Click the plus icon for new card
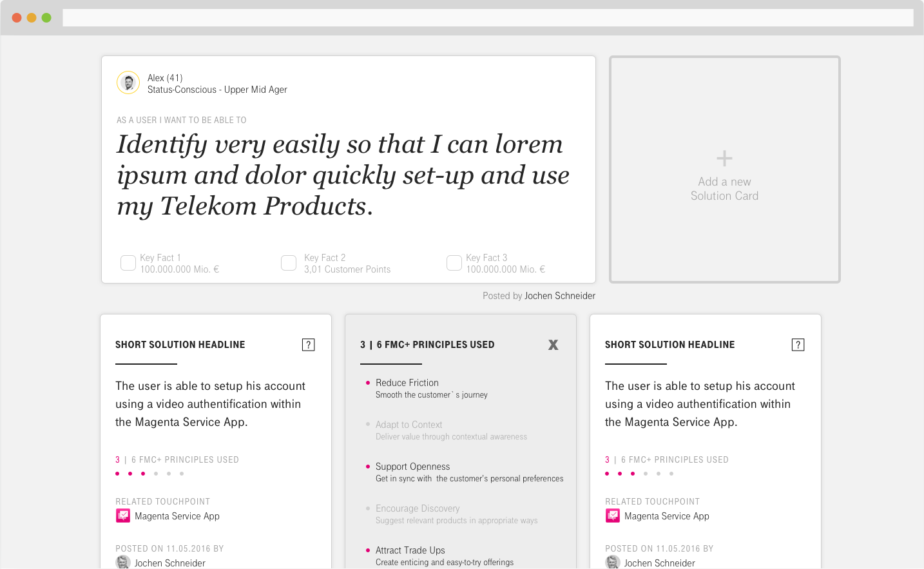This screenshot has width=924, height=569. coord(724,159)
